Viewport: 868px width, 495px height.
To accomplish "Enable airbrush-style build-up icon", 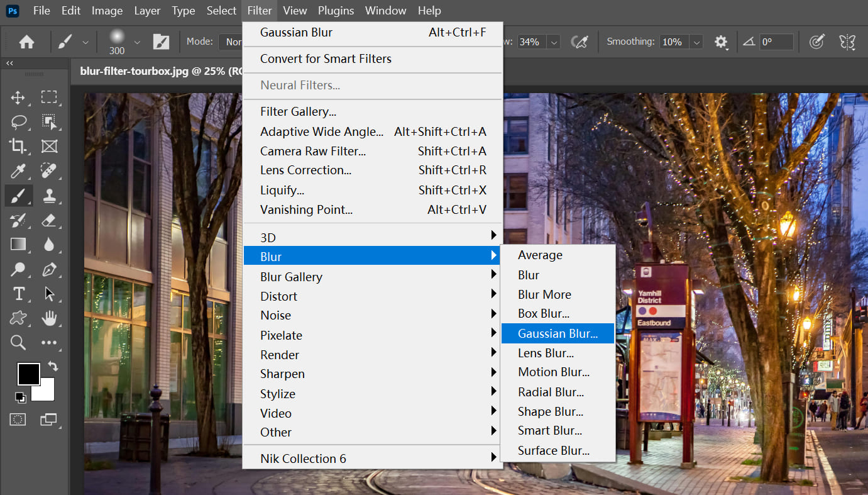I will [579, 42].
